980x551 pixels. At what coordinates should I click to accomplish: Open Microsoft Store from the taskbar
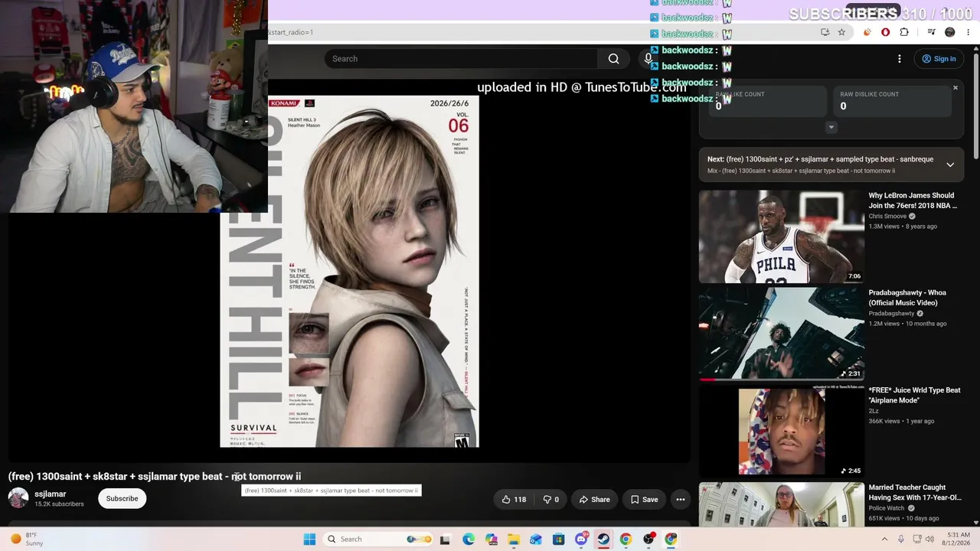pyautogui.click(x=559, y=539)
